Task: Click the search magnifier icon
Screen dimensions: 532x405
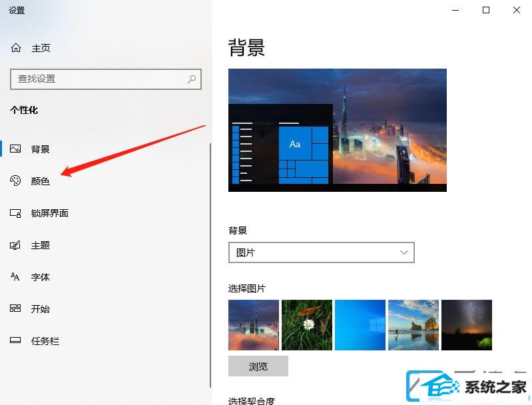Action: click(x=192, y=79)
